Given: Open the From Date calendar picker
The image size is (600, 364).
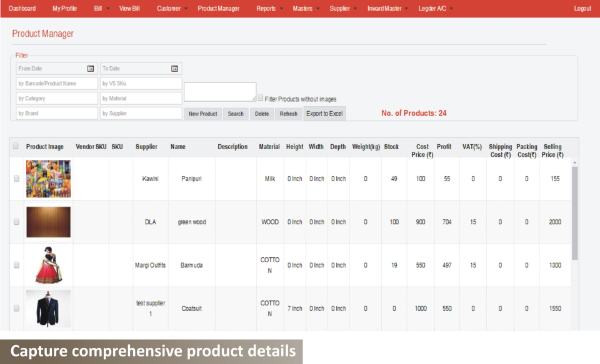Looking at the screenshot, I should pyautogui.click(x=91, y=68).
